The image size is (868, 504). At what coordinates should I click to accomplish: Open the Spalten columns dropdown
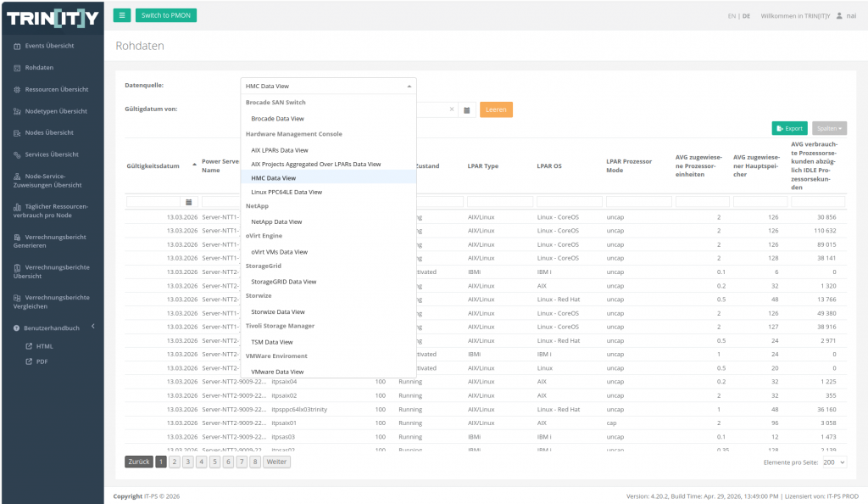click(x=829, y=128)
